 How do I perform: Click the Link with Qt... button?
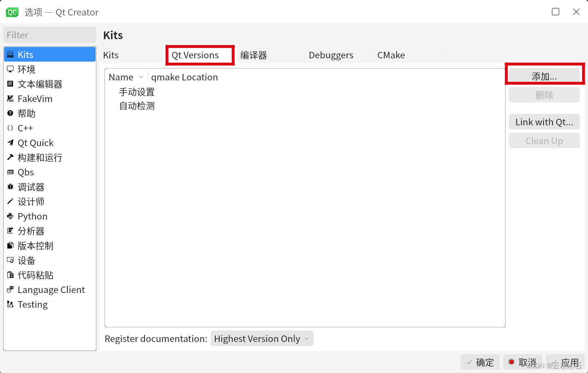[x=544, y=122]
